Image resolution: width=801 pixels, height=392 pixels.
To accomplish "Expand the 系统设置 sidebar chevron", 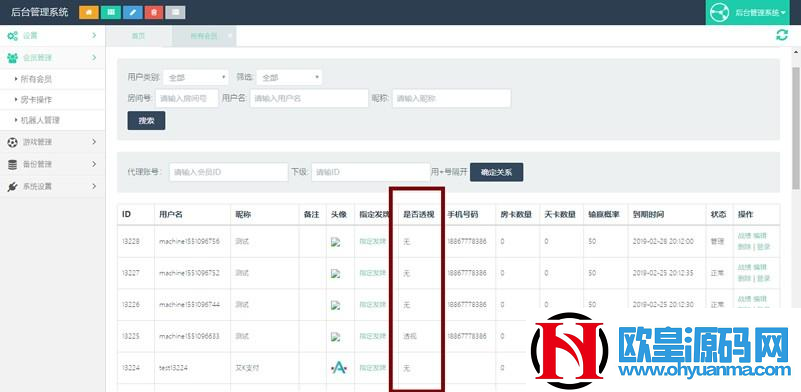I will coord(94,186).
